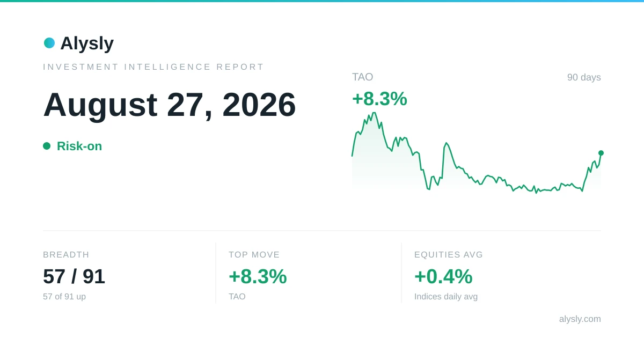Click the BREADTH stat heading
The image size is (644, 338).
pos(66,255)
